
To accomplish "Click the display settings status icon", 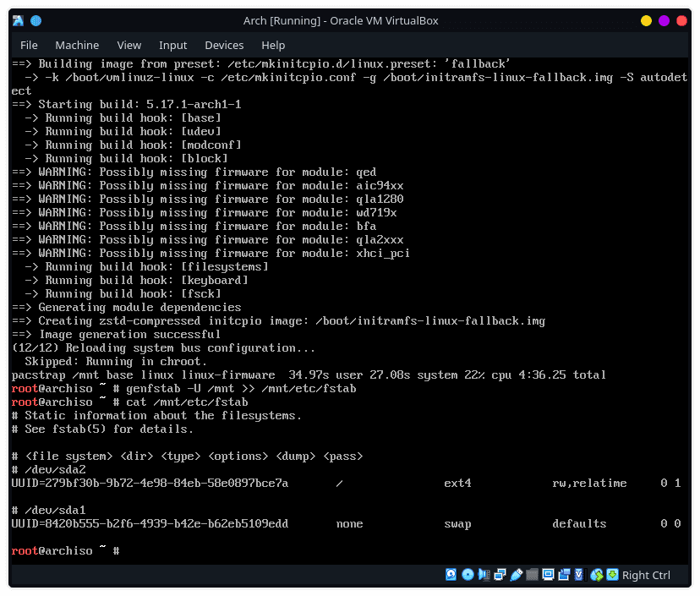I will pos(548,575).
